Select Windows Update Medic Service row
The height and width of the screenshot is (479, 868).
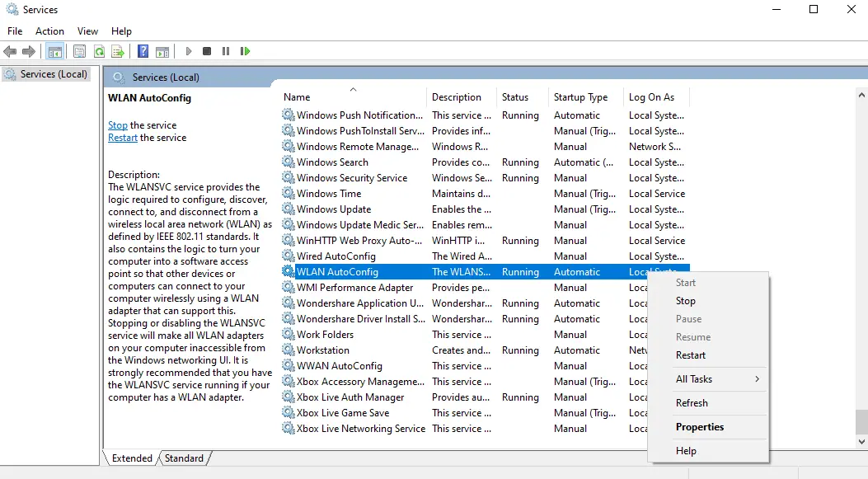[485, 225]
